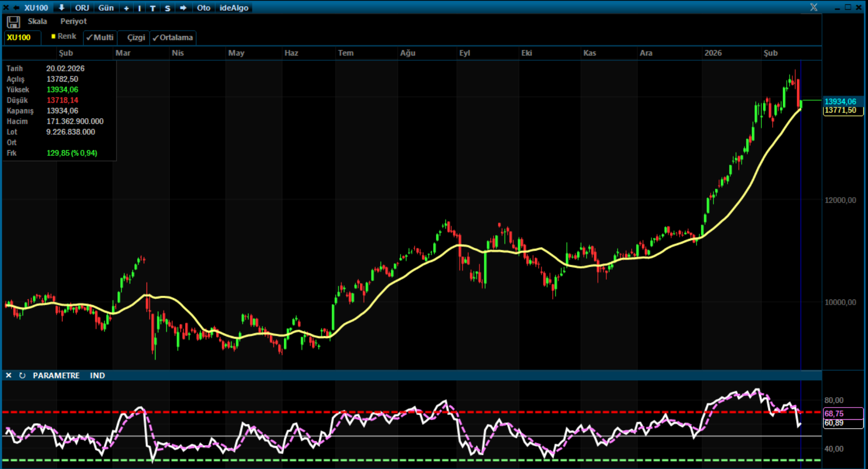Click the down arrow icon beside XU100
This screenshot has width=868, height=469.
pyautogui.click(x=62, y=8)
